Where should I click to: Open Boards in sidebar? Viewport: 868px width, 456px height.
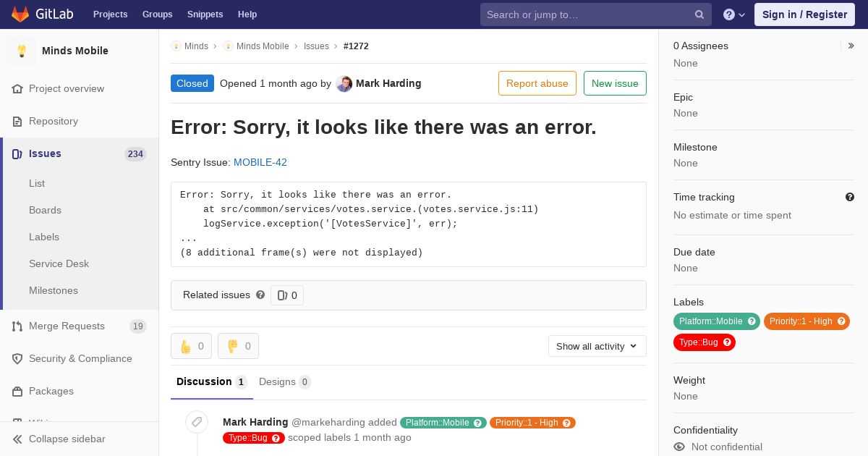coord(45,210)
